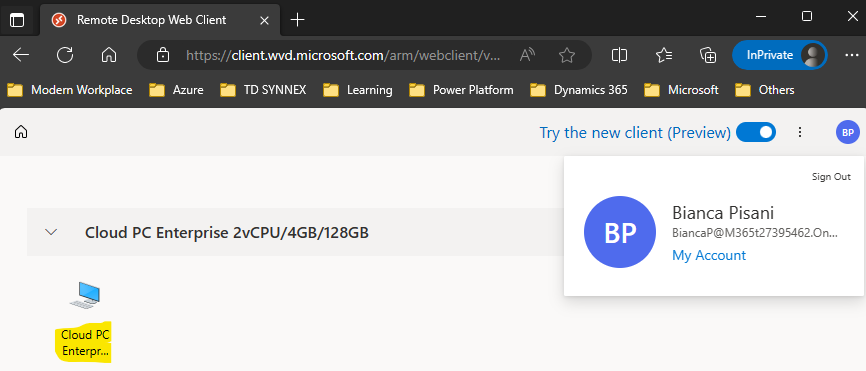This screenshot has width=866, height=371.
Task: View site information lock icon
Action: (x=162, y=55)
